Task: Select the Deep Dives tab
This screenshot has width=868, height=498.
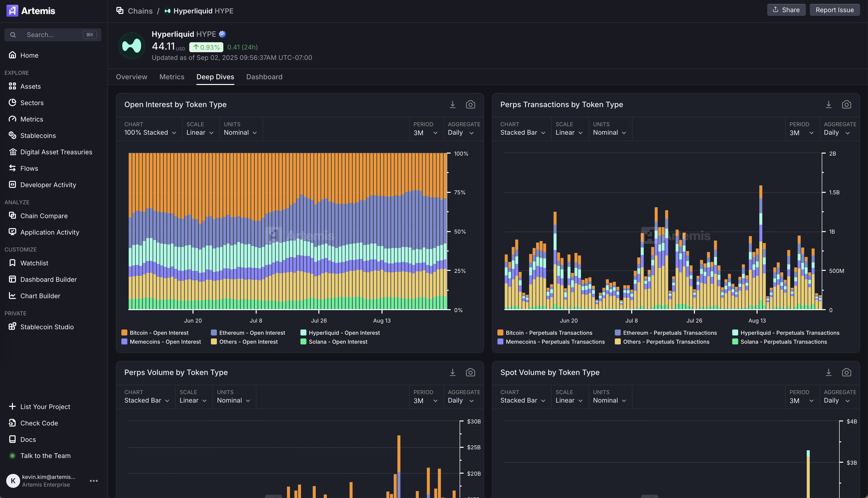Action: 215,77
